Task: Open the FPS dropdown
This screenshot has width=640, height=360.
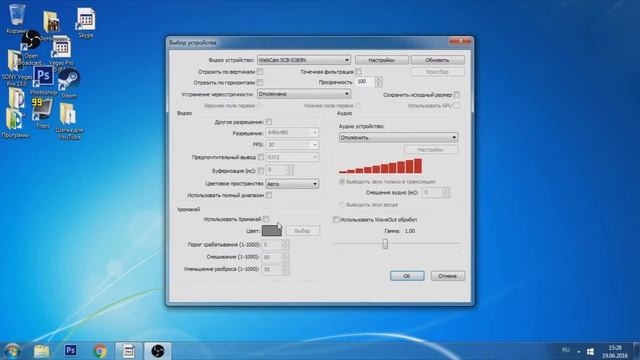Action: pos(292,145)
